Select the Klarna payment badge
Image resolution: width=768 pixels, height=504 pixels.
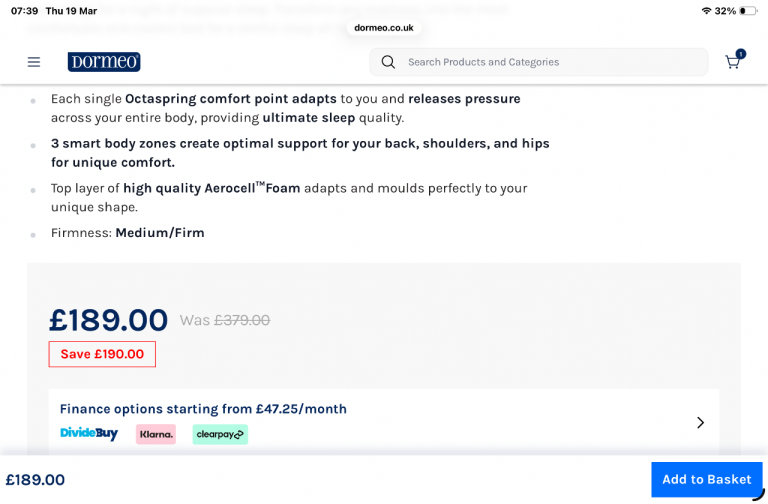156,434
